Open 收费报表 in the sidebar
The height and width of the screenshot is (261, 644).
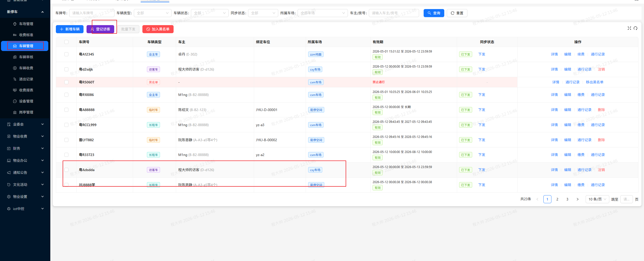[x=25, y=90]
